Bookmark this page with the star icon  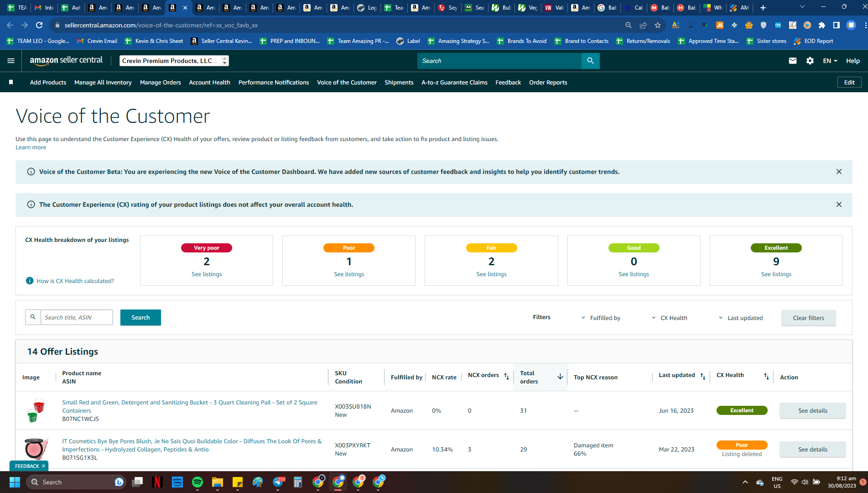coord(658,25)
